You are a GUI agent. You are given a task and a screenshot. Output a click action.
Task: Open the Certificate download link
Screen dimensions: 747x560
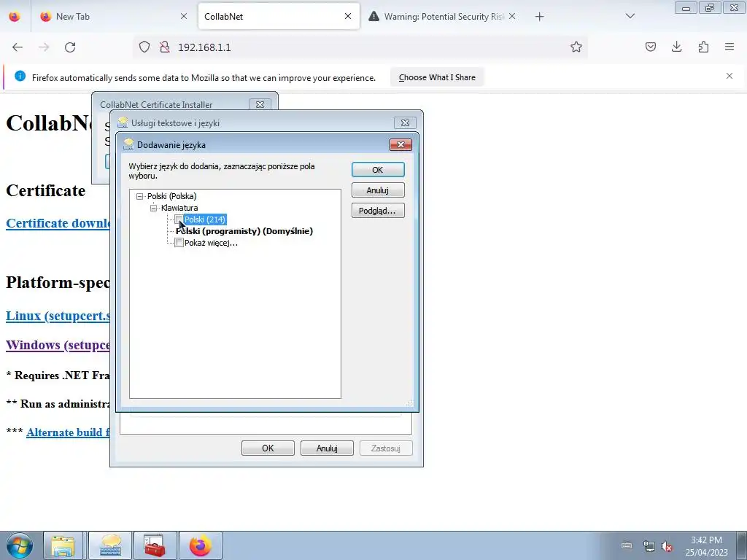[58, 223]
